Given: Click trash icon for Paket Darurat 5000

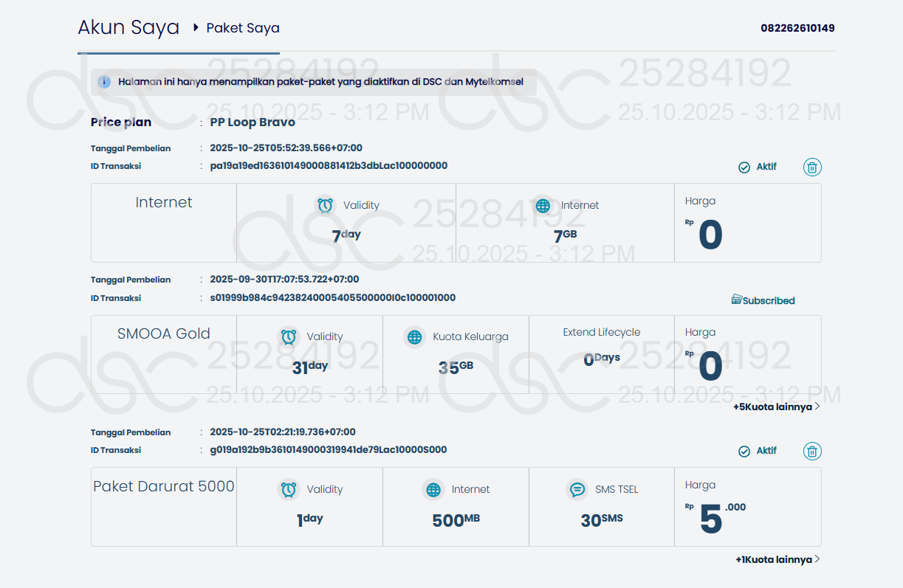Looking at the screenshot, I should click(812, 452).
